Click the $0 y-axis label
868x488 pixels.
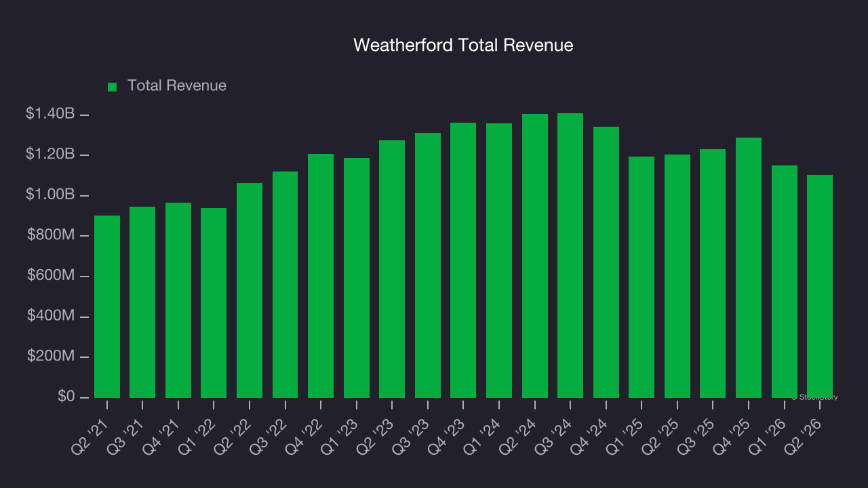(x=66, y=396)
